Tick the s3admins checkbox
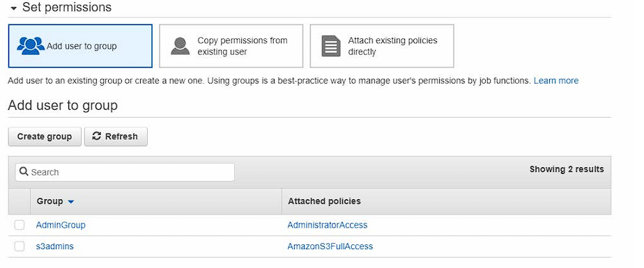The width and height of the screenshot is (644, 268). point(20,246)
